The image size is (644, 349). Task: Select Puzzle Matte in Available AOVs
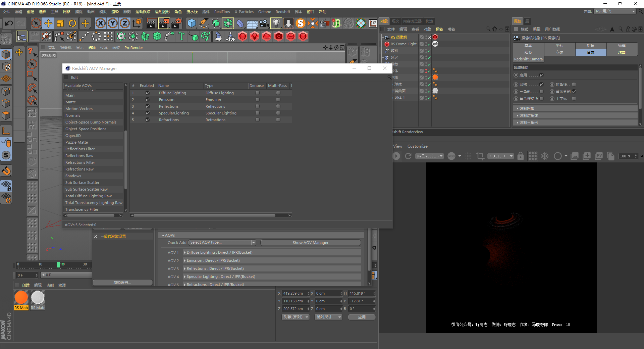click(x=76, y=142)
